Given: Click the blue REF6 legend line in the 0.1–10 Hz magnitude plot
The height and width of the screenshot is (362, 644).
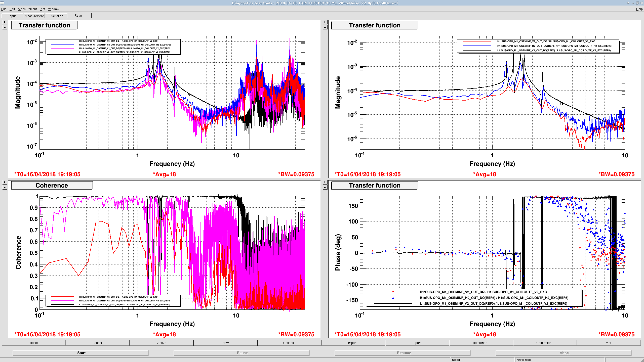Looking at the screenshot, I should pos(477,46).
